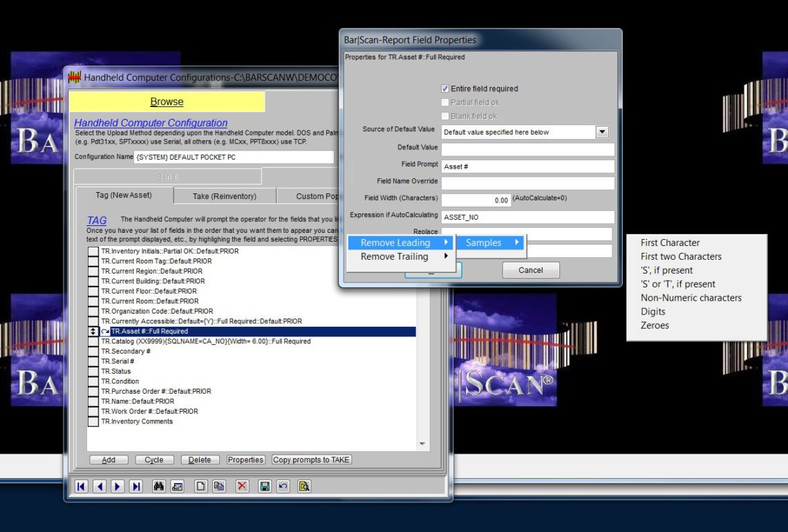
Task: Click field list scrollbar down arrow
Action: point(422,444)
